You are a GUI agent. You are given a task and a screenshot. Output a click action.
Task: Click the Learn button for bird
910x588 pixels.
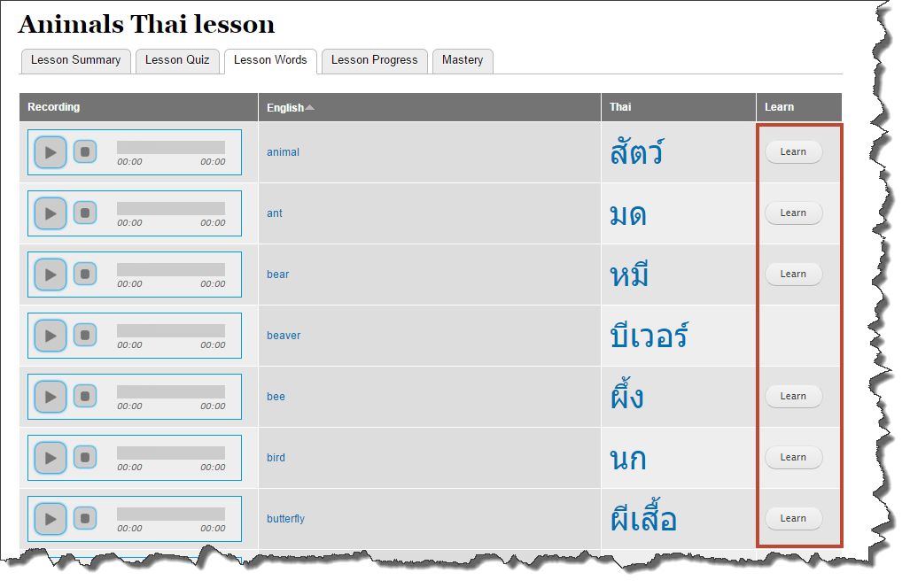coord(793,458)
